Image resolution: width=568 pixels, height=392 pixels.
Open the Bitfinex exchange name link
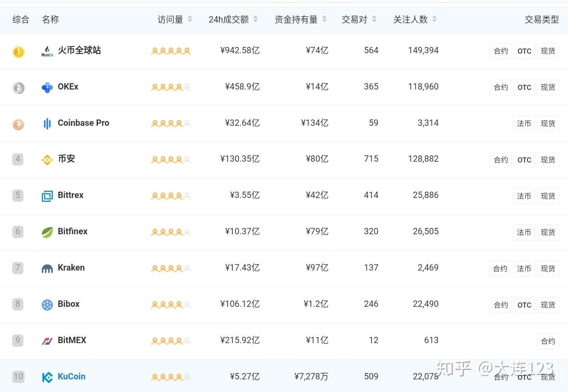coord(73,231)
